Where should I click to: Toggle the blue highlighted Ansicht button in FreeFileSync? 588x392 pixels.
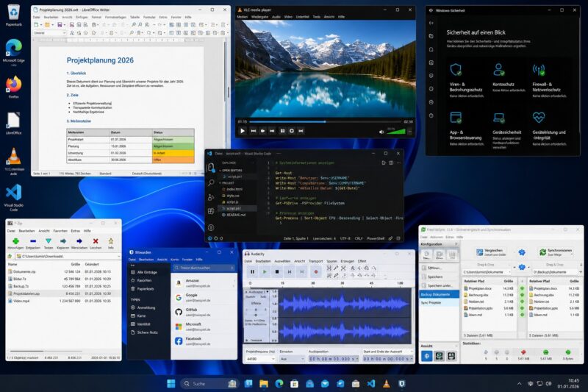[x=426, y=356]
